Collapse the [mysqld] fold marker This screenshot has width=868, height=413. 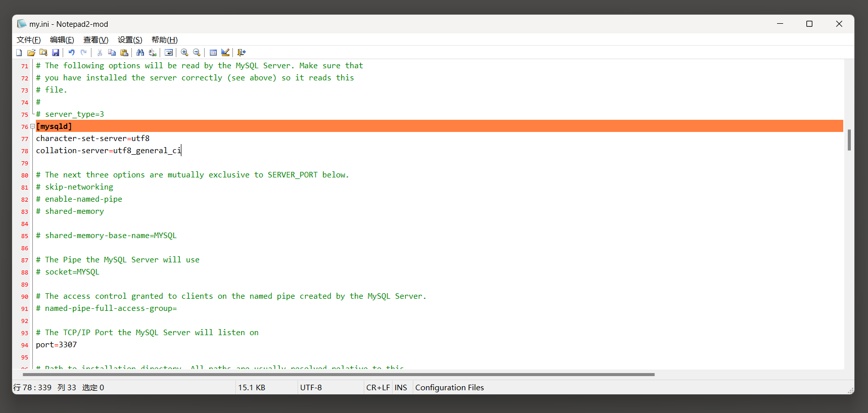[x=32, y=126]
